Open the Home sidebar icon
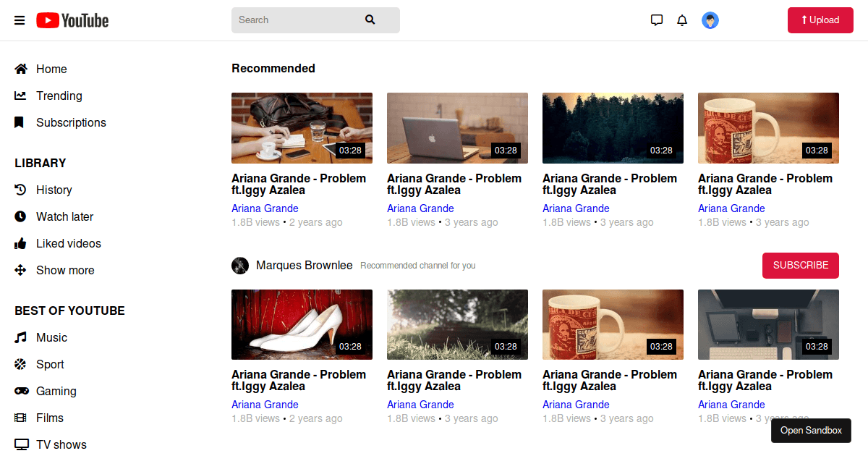Screen dimensions: 868x456 point(20,69)
